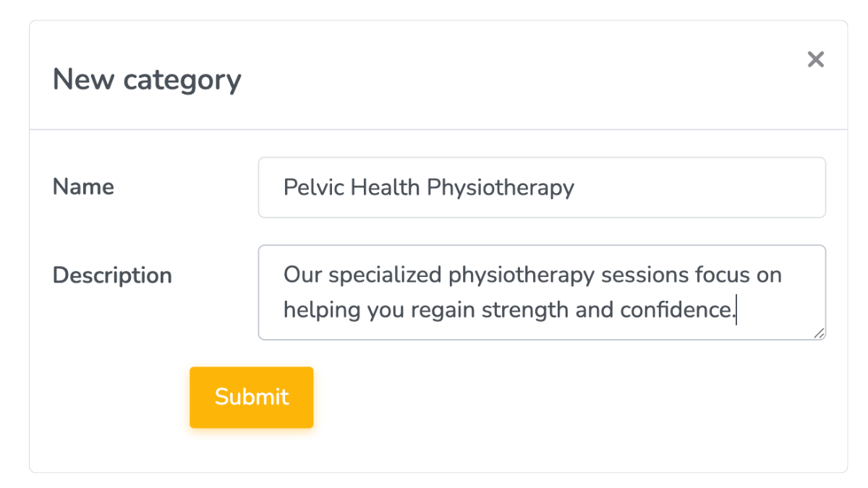
Task: Grab the Description textarea resize handle
Action: (819, 333)
